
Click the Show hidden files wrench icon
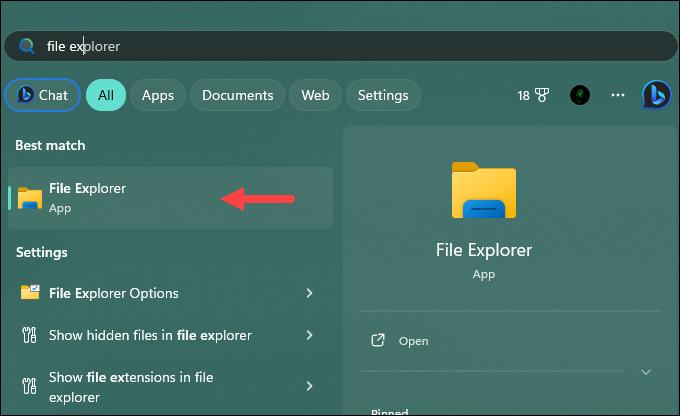point(30,335)
